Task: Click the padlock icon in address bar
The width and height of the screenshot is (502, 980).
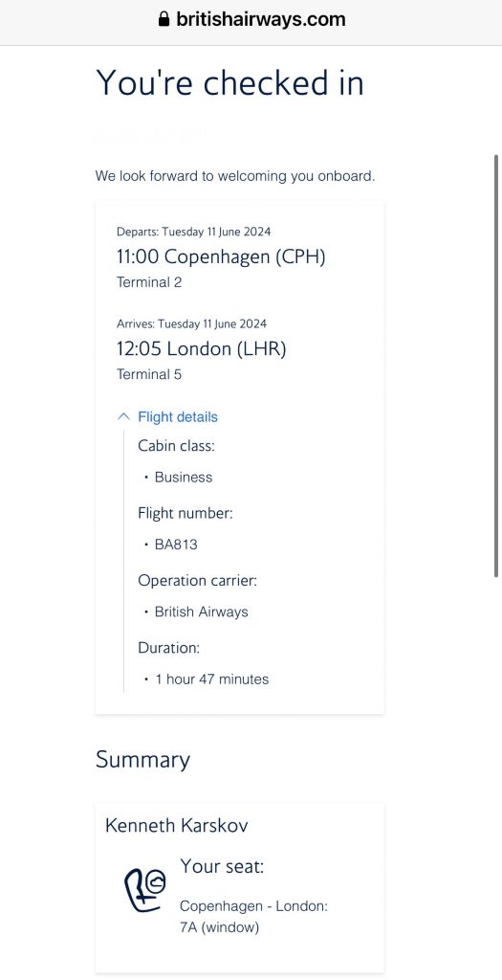Action: click(x=164, y=19)
